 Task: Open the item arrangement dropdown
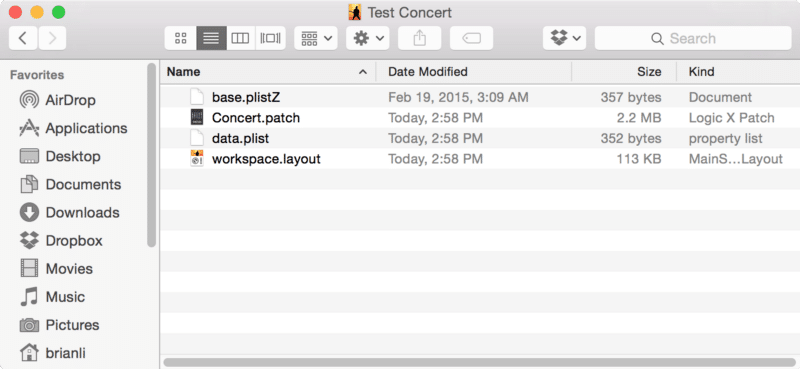click(316, 38)
